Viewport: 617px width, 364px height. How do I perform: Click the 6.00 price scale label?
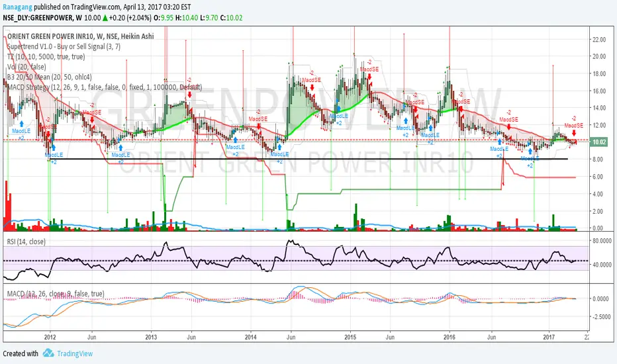(x=598, y=177)
